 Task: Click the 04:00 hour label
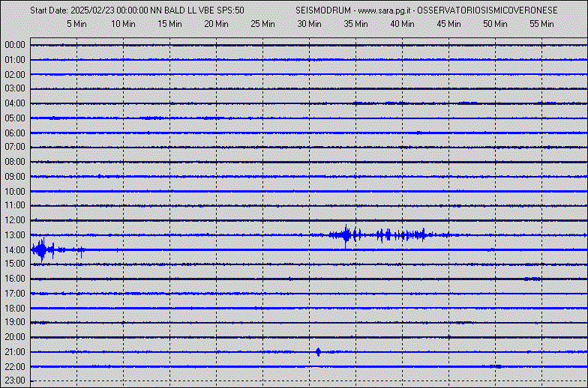click(15, 103)
